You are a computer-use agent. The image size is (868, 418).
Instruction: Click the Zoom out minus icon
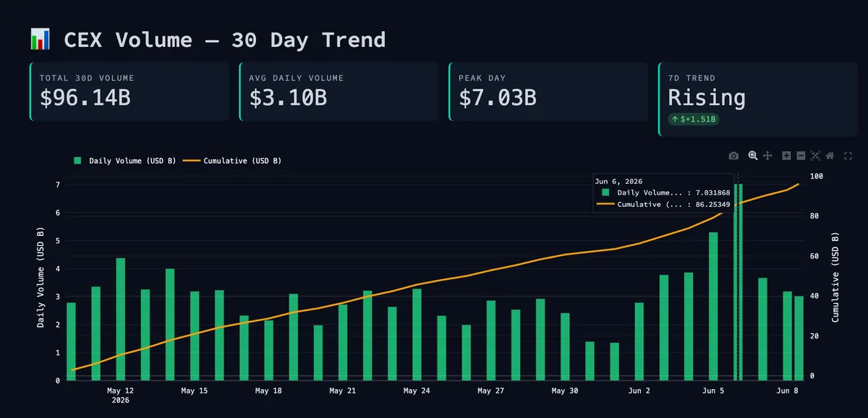coord(801,155)
